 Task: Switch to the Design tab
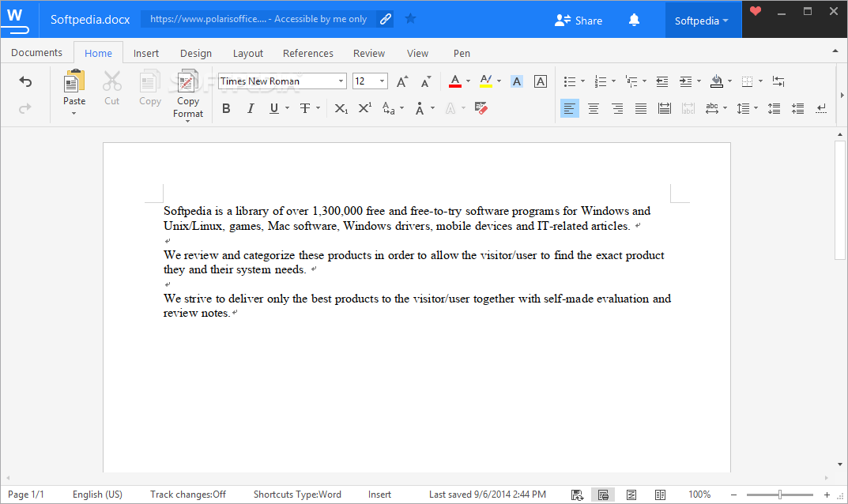pos(196,53)
